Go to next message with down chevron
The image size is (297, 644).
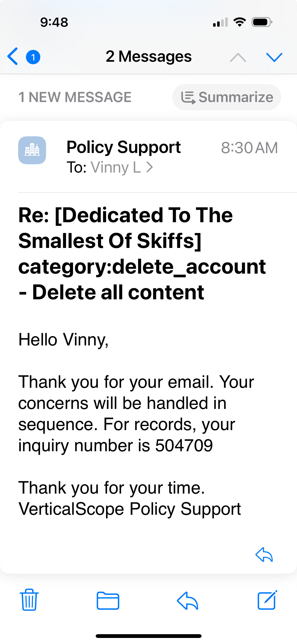pos(274,57)
